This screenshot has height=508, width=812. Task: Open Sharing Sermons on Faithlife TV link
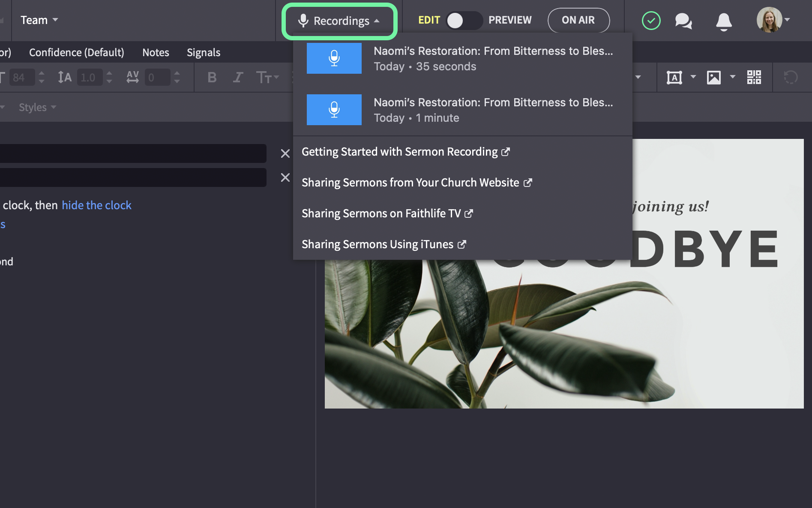pyautogui.click(x=387, y=213)
